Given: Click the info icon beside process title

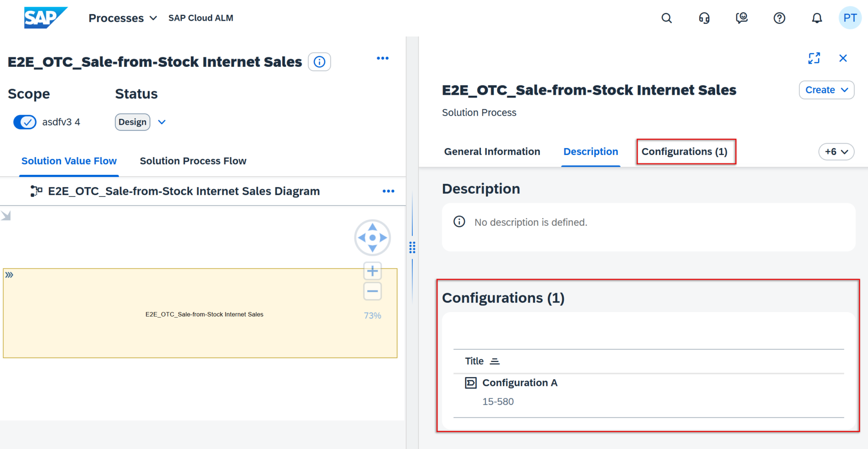Looking at the screenshot, I should click(x=319, y=62).
